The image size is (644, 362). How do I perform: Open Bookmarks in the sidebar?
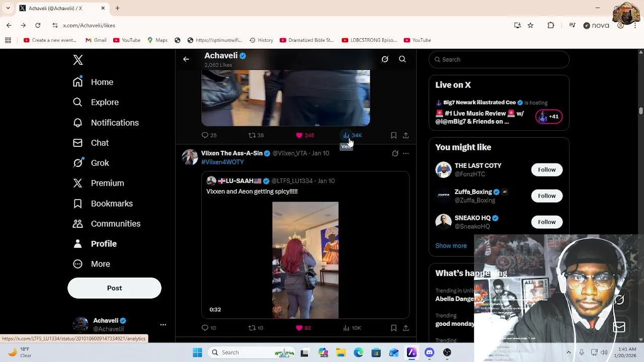click(x=103, y=204)
